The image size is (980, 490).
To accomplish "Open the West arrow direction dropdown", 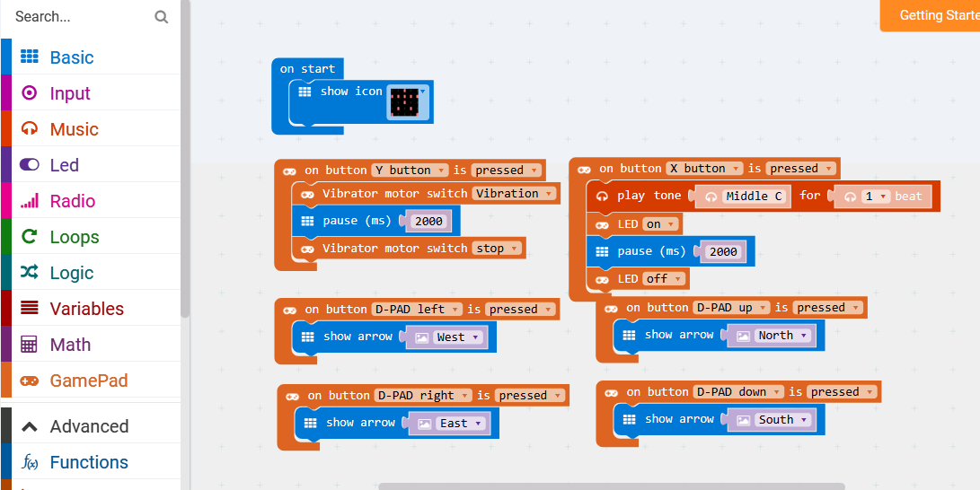I will (x=457, y=337).
